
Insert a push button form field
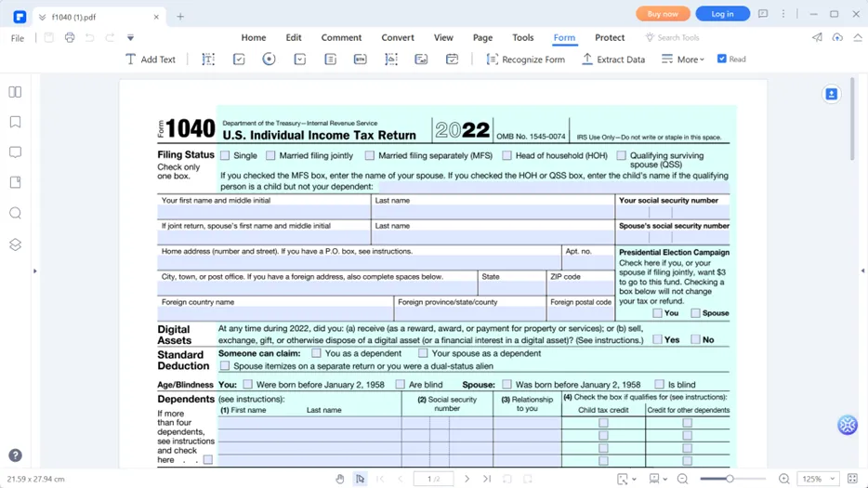click(x=360, y=59)
